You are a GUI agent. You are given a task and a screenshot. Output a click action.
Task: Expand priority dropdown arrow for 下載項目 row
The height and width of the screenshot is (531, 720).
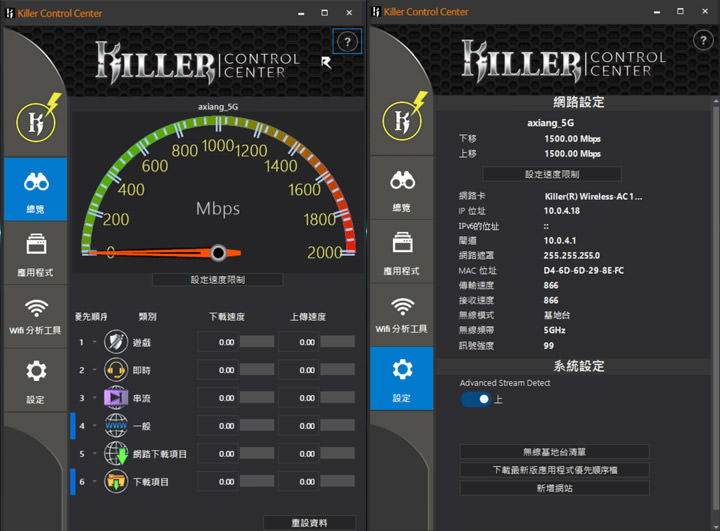point(96,482)
